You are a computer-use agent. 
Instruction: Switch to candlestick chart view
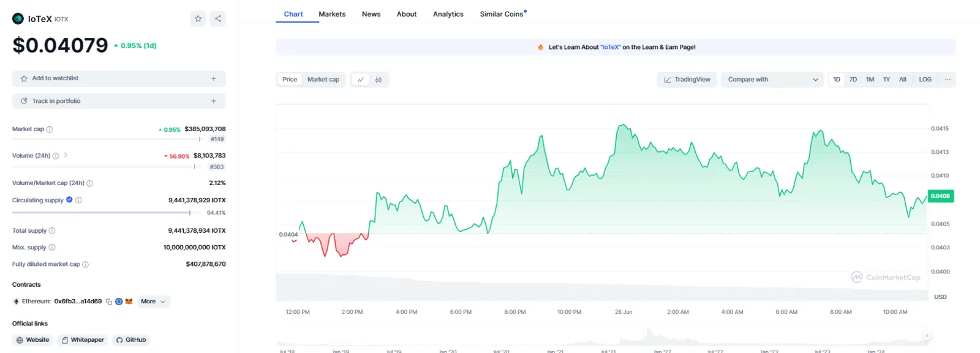[x=379, y=80]
